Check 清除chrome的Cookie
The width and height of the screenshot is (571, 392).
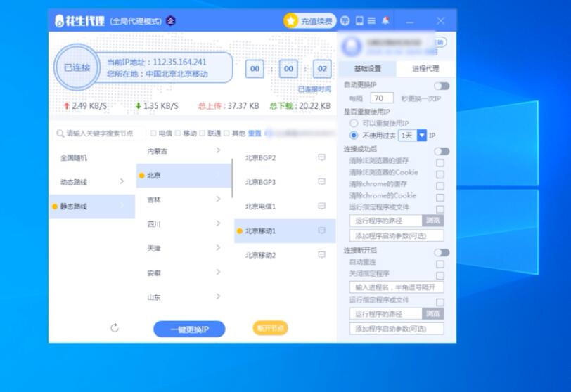[x=440, y=198]
